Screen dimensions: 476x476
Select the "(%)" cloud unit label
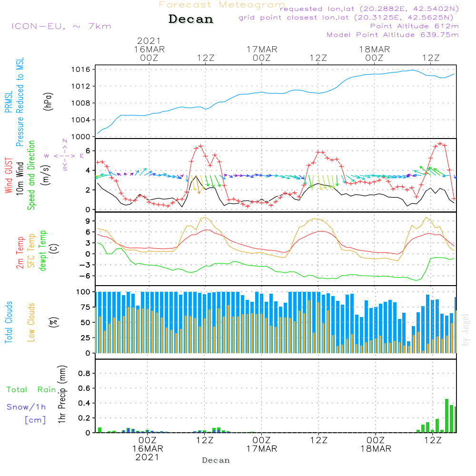(54, 322)
